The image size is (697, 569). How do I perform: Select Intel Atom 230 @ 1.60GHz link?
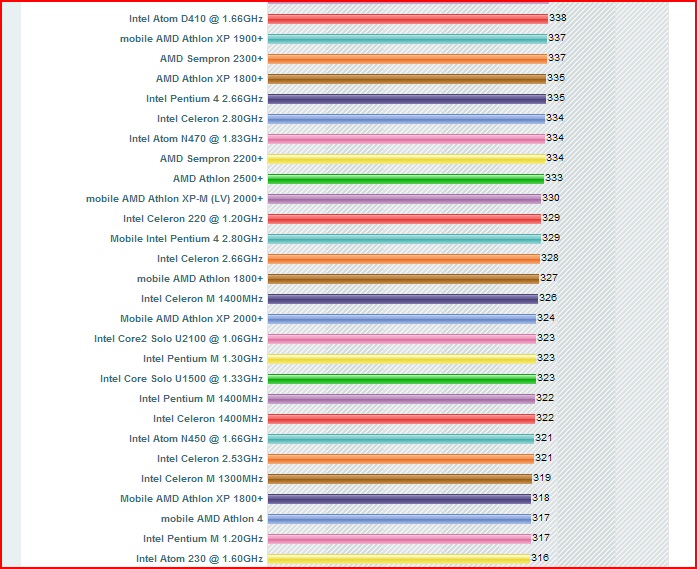[x=200, y=559]
